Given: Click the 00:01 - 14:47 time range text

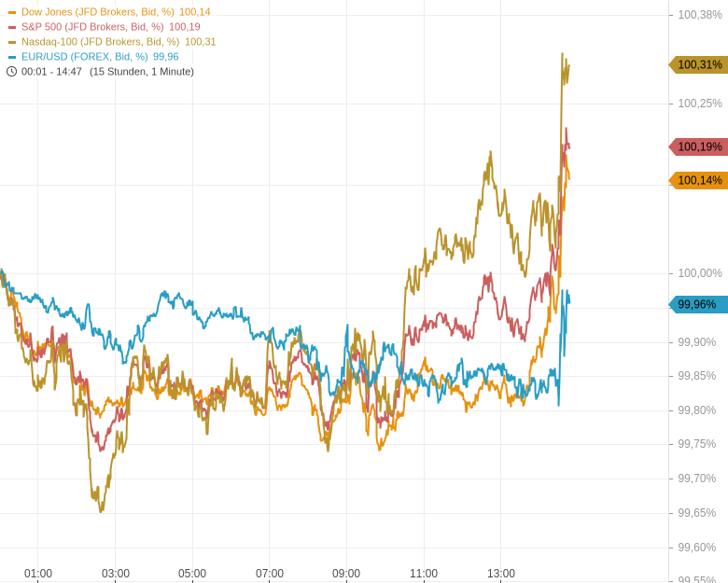Looking at the screenshot, I should click(51, 72).
